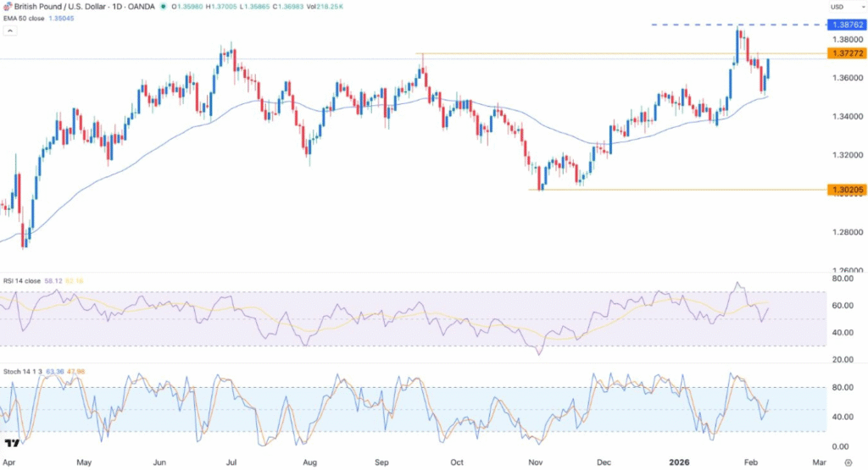Click the blue 1.38762 price label
Screen dimensions: 868x470
tap(848, 25)
